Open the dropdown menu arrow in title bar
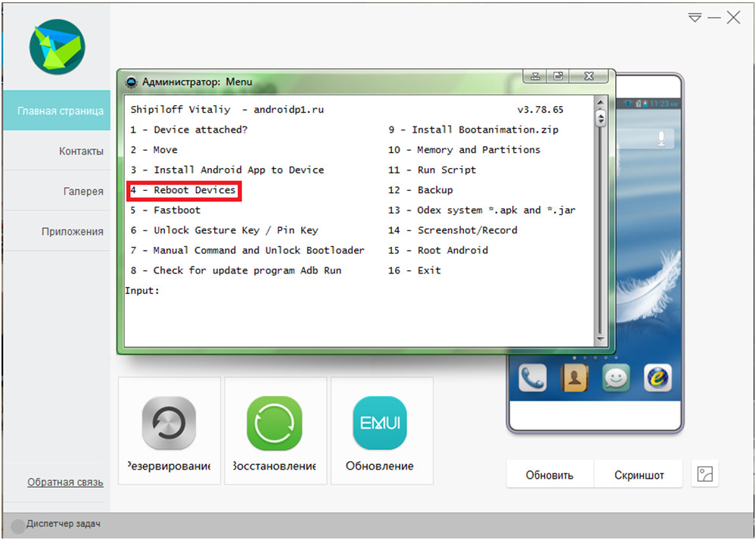 tap(695, 17)
